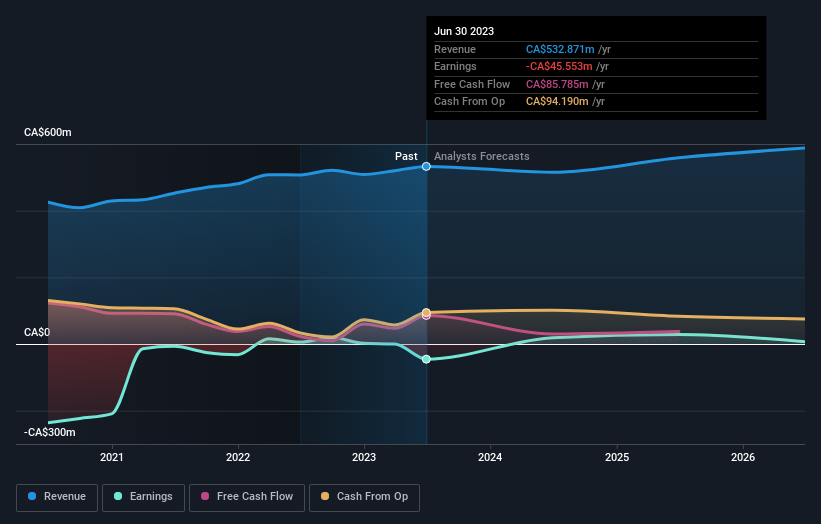Click the CA$532.871m revenue value

pyautogui.click(x=560, y=49)
